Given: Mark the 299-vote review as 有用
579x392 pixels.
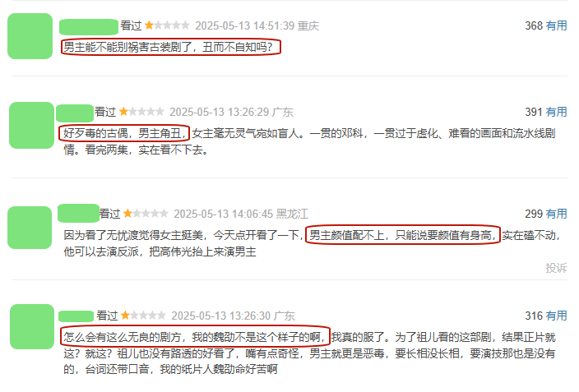Looking at the screenshot, I should point(556,214).
